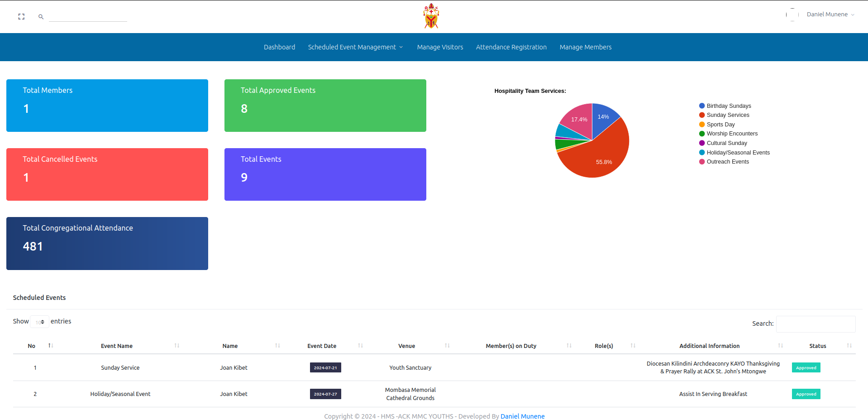Click the Scheduled Events search field
This screenshot has height=420, width=868.
click(816, 324)
